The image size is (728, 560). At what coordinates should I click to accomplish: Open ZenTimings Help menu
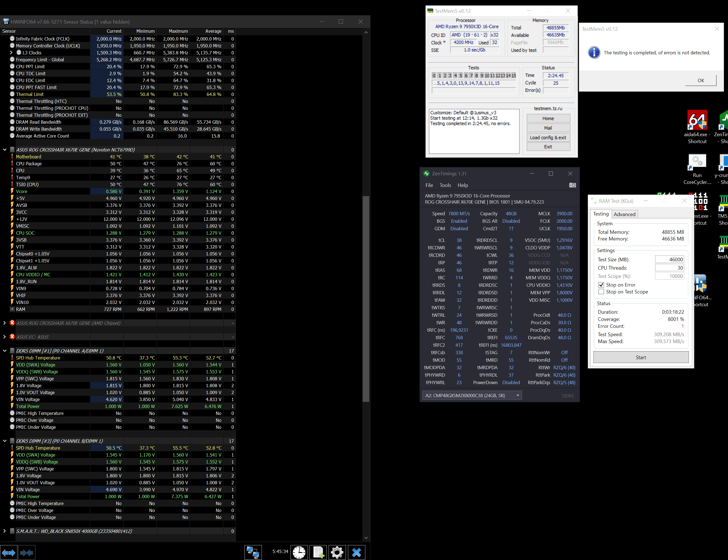pos(463,185)
